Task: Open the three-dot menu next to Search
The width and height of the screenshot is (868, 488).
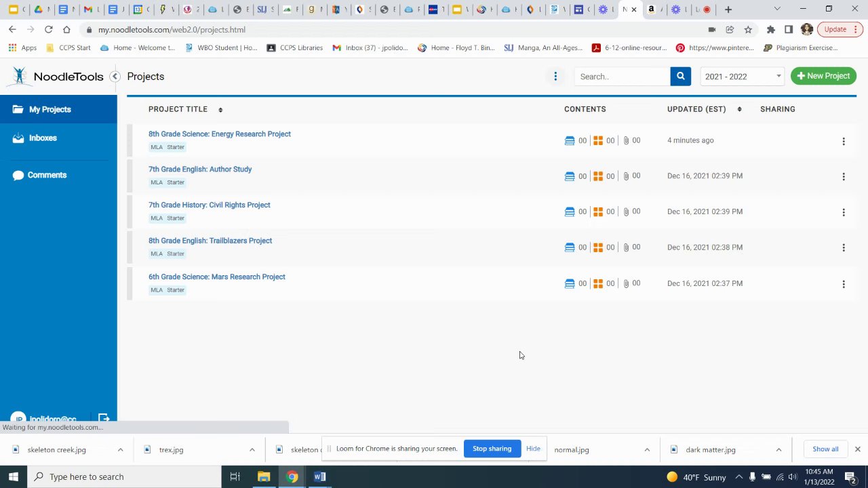Action: point(555,77)
